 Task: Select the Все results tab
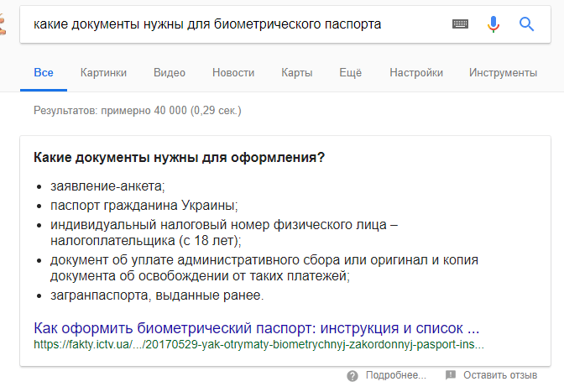[43, 73]
